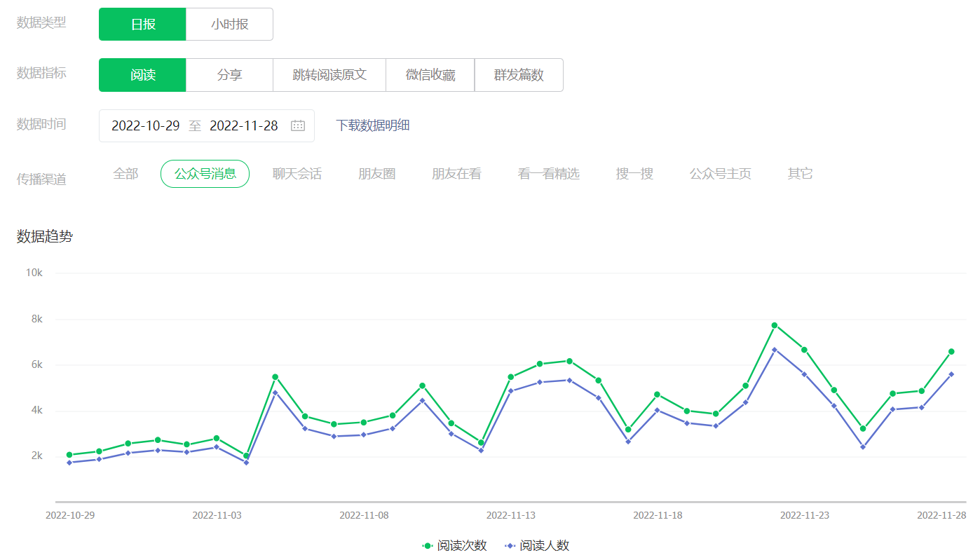This screenshot has width=980, height=560.
Task: Select 阅读 metric tab
Action: [143, 75]
